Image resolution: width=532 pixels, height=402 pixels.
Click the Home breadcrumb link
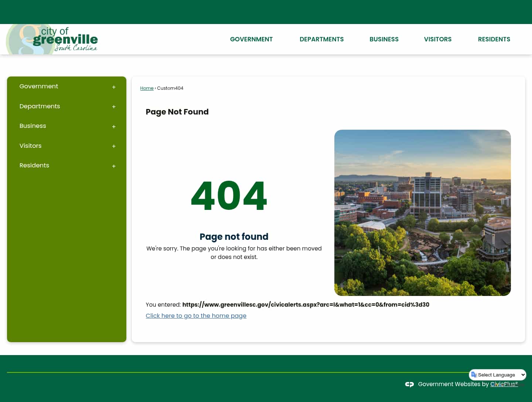tap(147, 88)
